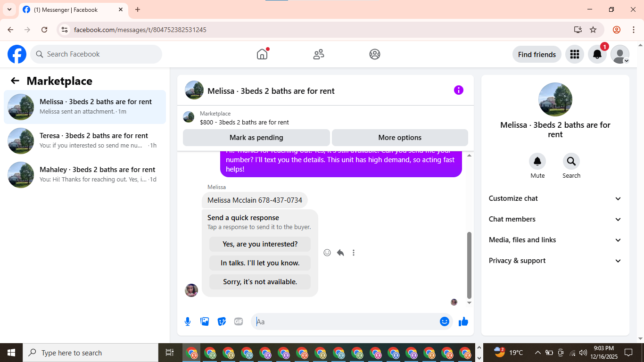Open the tab search dropdown arrow
This screenshot has width=644, height=362.
point(9,9)
